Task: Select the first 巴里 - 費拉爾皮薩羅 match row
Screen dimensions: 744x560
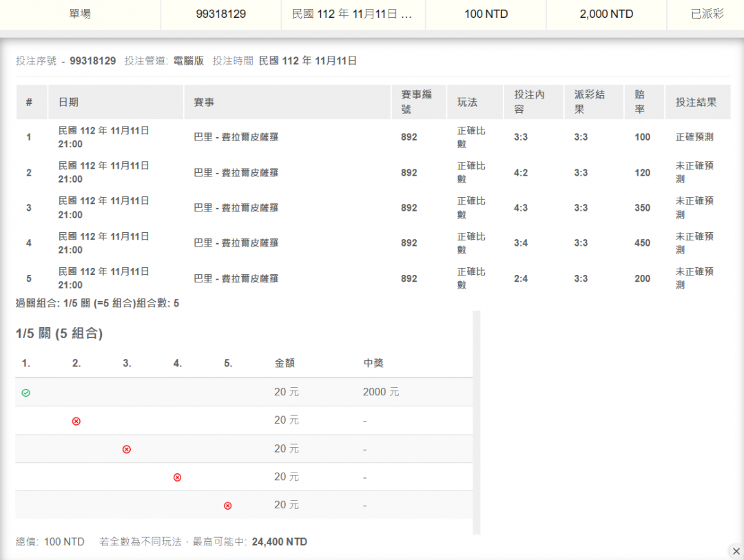Action: click(x=236, y=137)
